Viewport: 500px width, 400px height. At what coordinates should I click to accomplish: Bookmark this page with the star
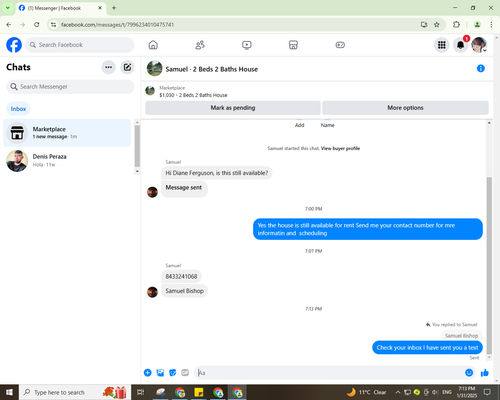point(437,25)
